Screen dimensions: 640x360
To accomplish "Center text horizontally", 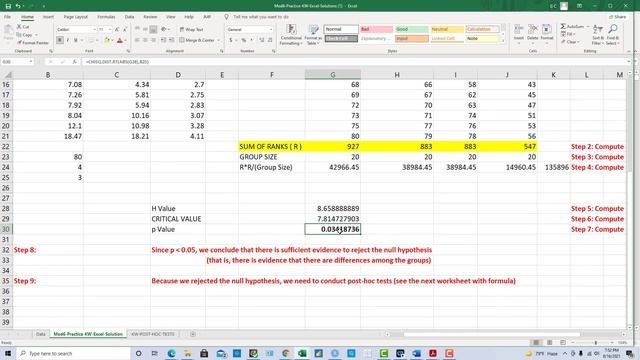I will pyautogui.click(x=145, y=40).
